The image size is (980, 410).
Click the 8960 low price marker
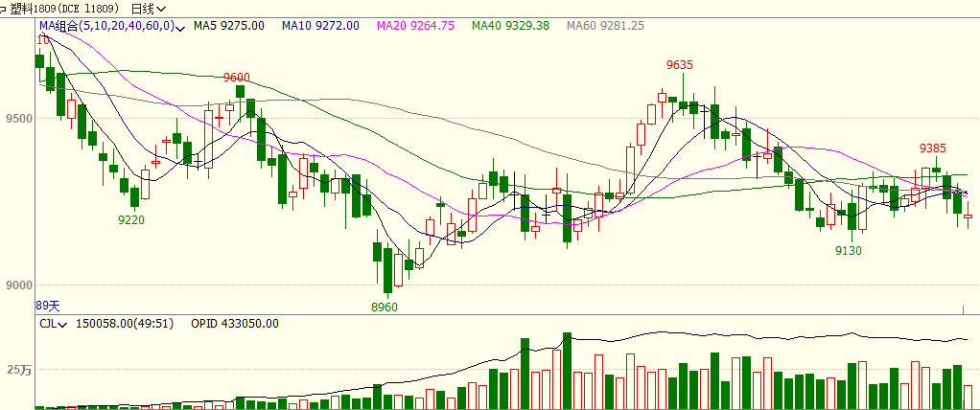click(x=384, y=307)
